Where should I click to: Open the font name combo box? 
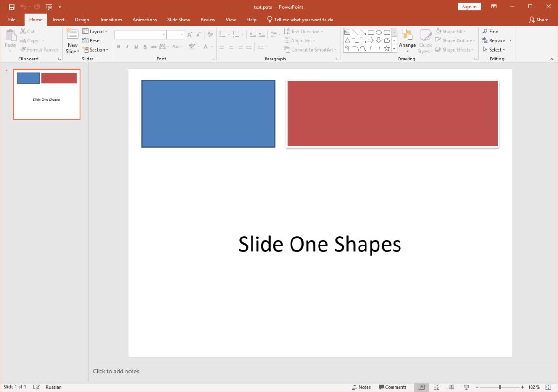[140, 34]
